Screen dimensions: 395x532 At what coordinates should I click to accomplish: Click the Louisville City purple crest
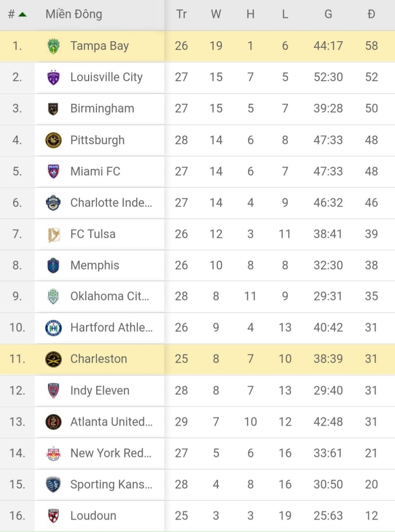[54, 77]
